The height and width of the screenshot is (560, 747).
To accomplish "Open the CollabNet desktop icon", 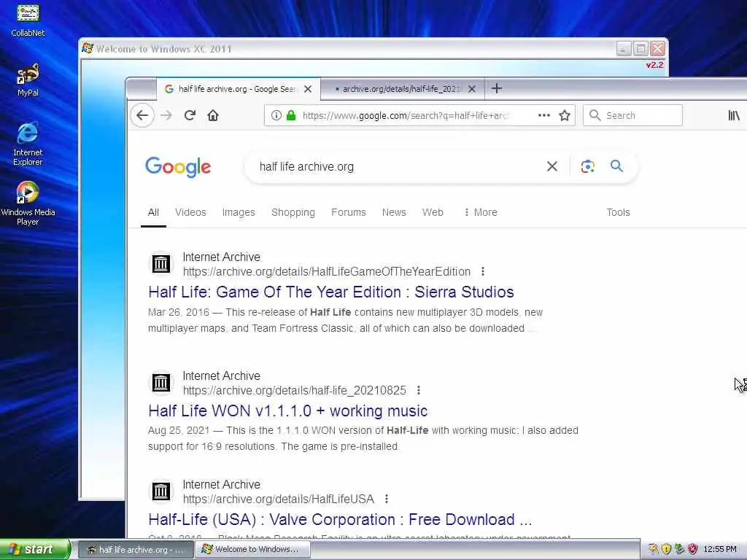I will (28, 20).
